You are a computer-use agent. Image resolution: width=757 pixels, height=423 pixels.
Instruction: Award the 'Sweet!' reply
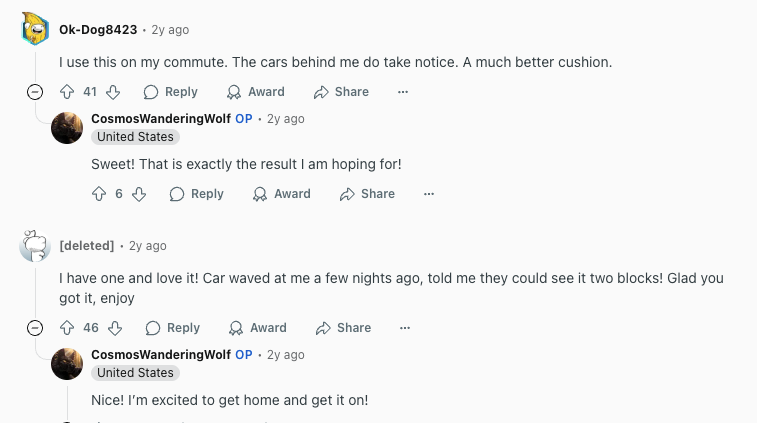click(x=281, y=194)
